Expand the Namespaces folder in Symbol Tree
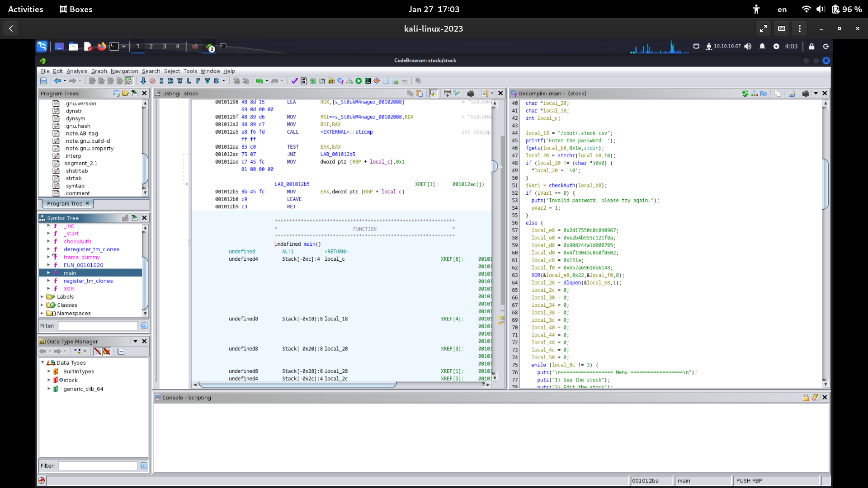 pyautogui.click(x=42, y=313)
